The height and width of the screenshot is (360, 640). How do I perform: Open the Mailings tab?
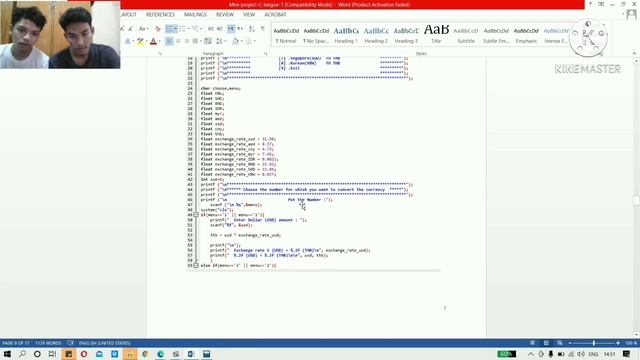click(x=195, y=14)
